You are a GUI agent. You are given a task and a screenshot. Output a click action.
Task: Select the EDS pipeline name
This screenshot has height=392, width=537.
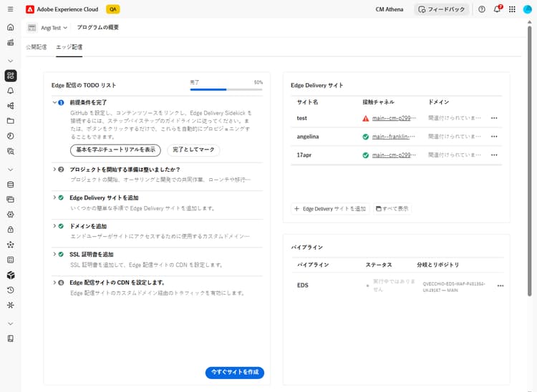tap(302, 285)
